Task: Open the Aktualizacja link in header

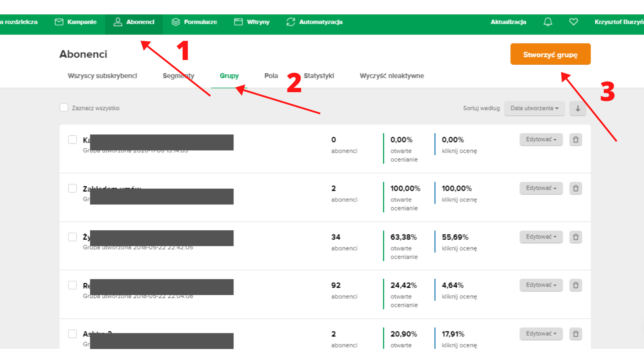Action: tap(508, 22)
